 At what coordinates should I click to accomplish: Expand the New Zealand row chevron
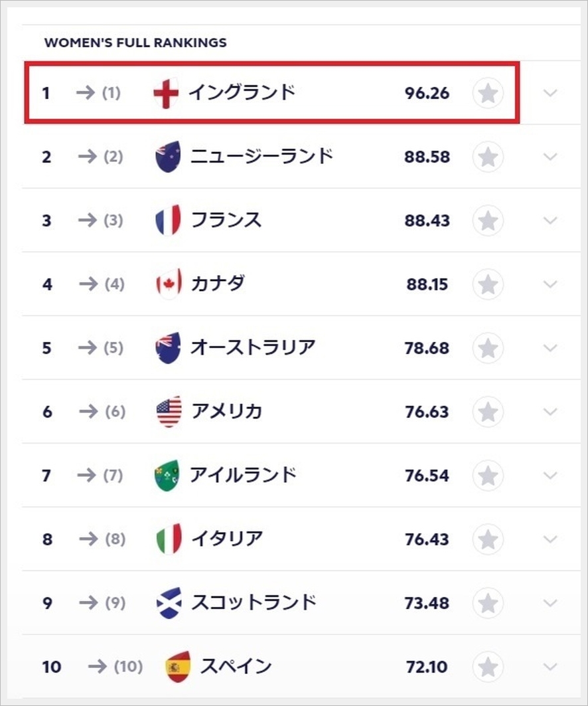(x=550, y=157)
